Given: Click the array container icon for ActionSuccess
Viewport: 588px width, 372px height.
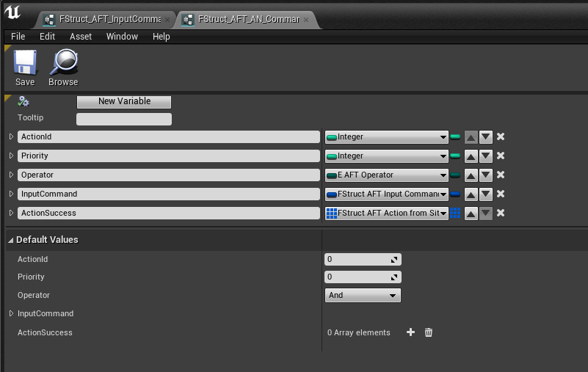Looking at the screenshot, I should click(x=455, y=213).
